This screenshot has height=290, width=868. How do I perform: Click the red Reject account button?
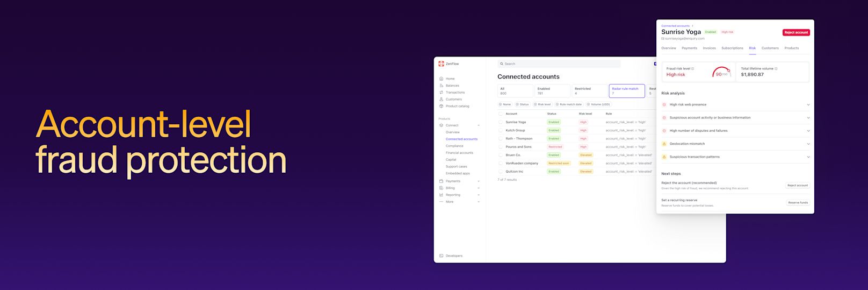point(796,32)
